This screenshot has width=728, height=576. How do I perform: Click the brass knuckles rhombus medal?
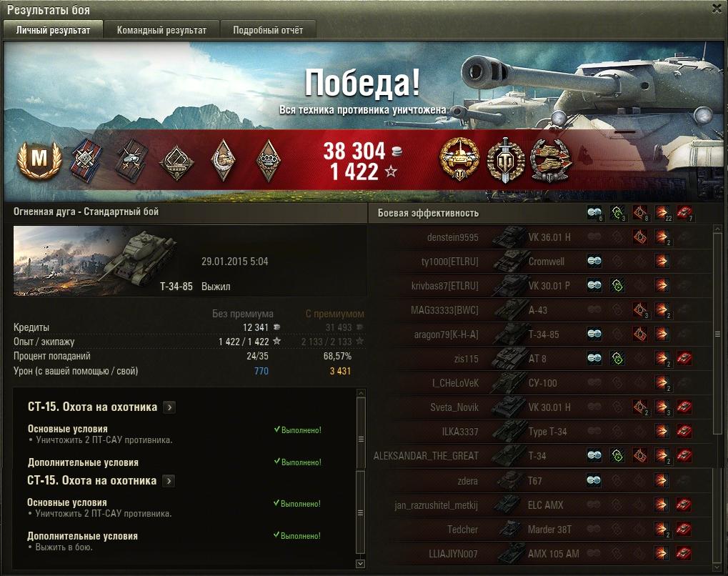tap(268, 160)
